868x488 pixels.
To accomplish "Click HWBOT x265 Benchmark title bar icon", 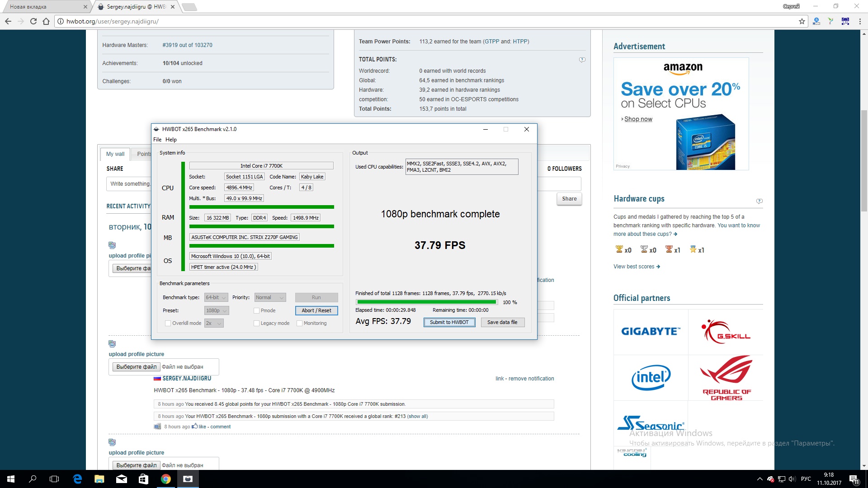I will pos(156,129).
